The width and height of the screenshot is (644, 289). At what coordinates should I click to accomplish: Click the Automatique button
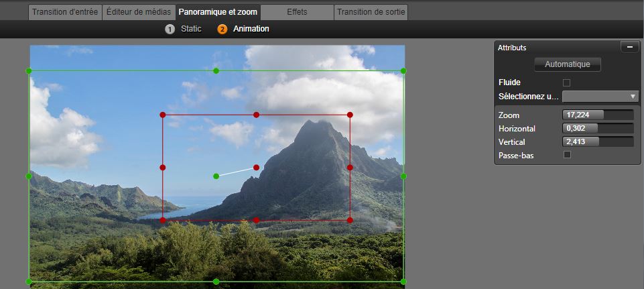[567, 64]
